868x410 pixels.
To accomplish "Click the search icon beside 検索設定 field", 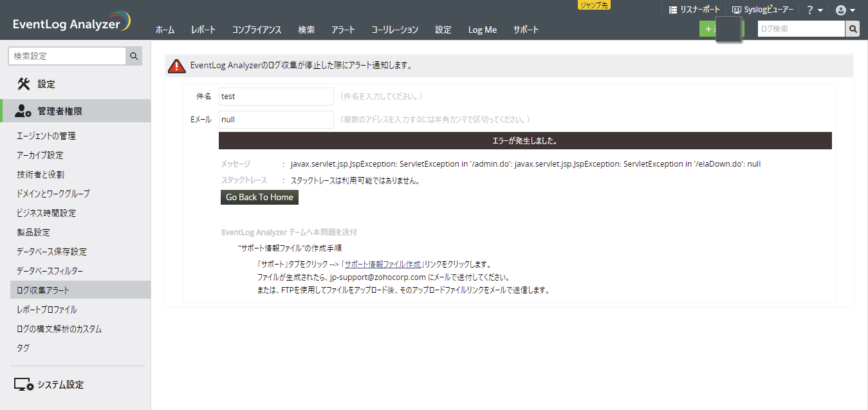I will pyautogui.click(x=134, y=56).
